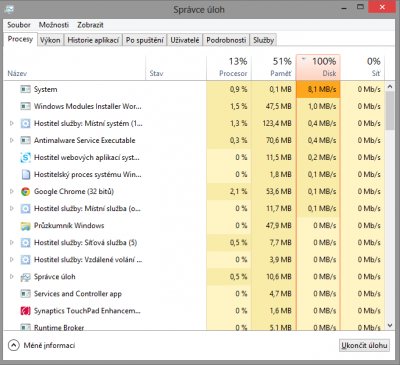Sort by the Síť column header
The image size is (400, 365).
(363, 68)
